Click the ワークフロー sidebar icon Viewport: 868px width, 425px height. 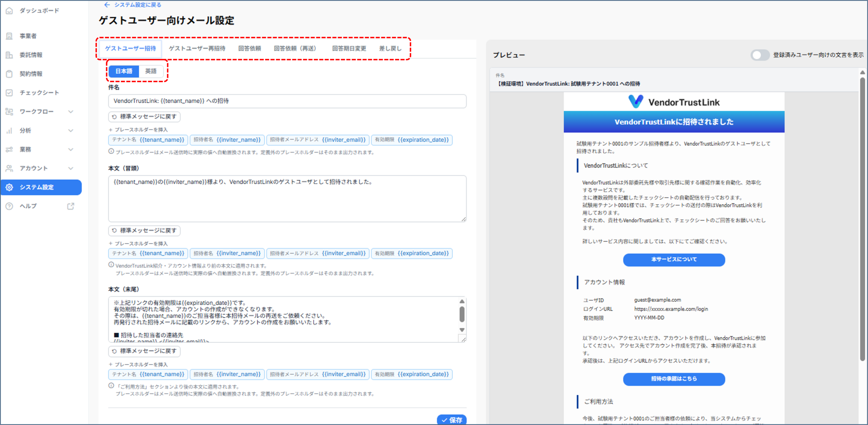coord(9,112)
